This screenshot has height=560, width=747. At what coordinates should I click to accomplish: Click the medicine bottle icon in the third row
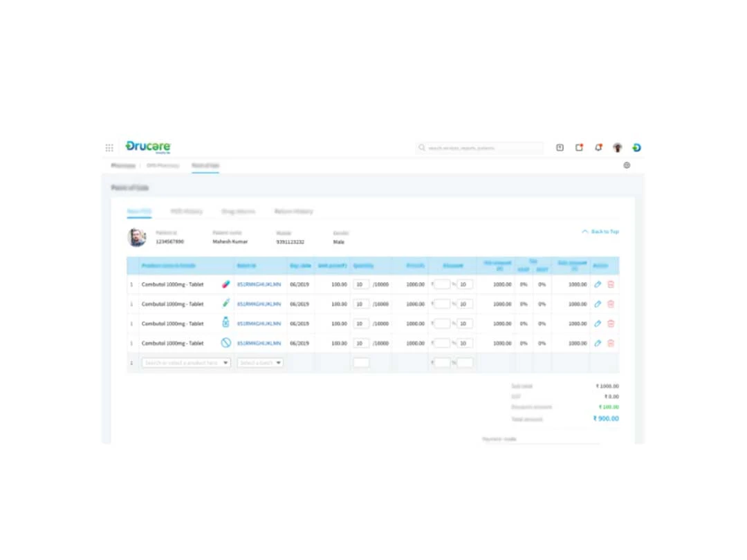tap(225, 323)
